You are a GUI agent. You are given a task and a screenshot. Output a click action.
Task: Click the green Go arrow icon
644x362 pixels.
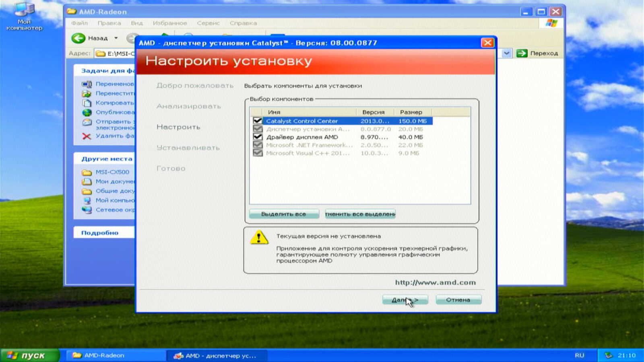coord(522,53)
